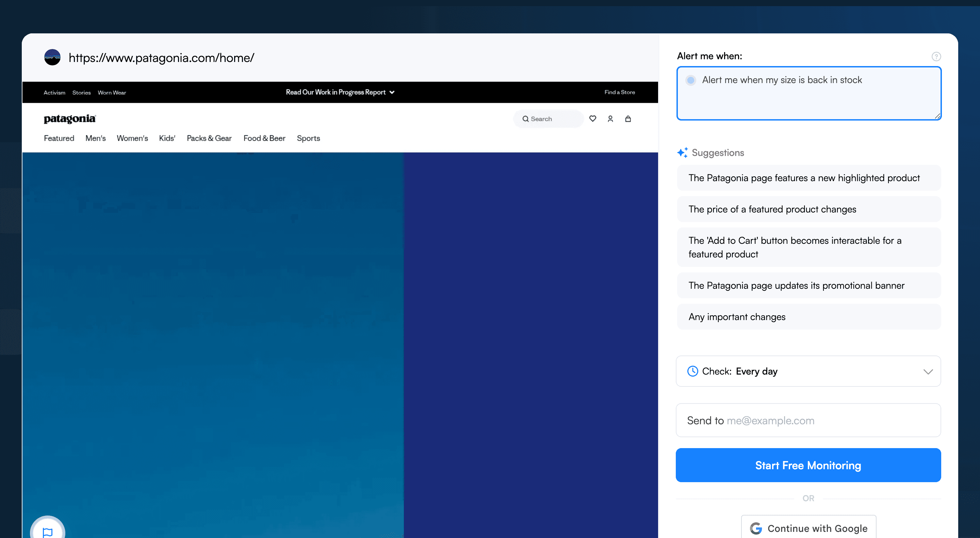This screenshot has width=980, height=538.
Task: Click the Patagonia Search box
Action: [x=548, y=119]
